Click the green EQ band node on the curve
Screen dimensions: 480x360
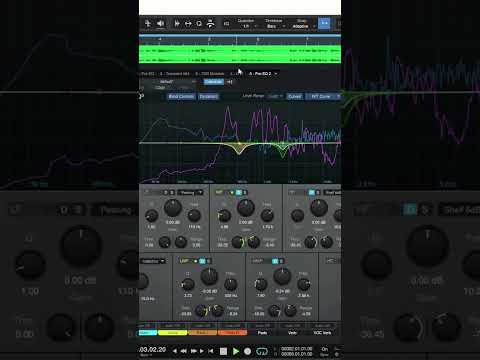(283, 144)
